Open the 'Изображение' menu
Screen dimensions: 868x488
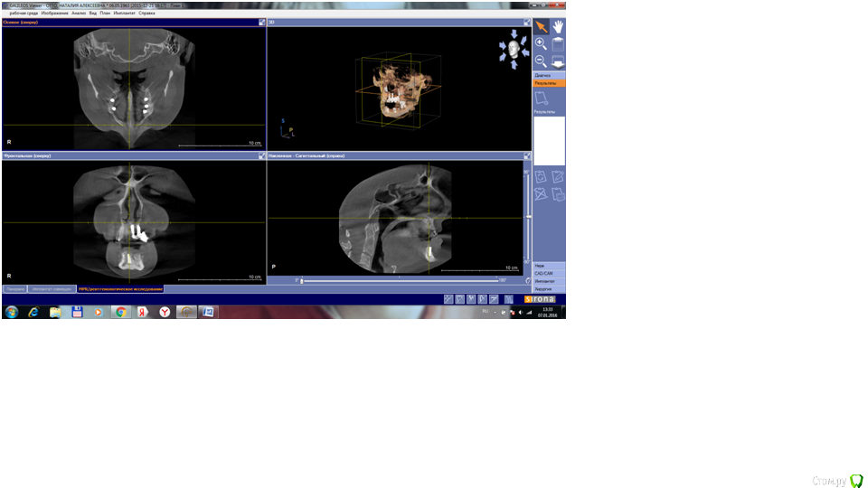tap(54, 13)
